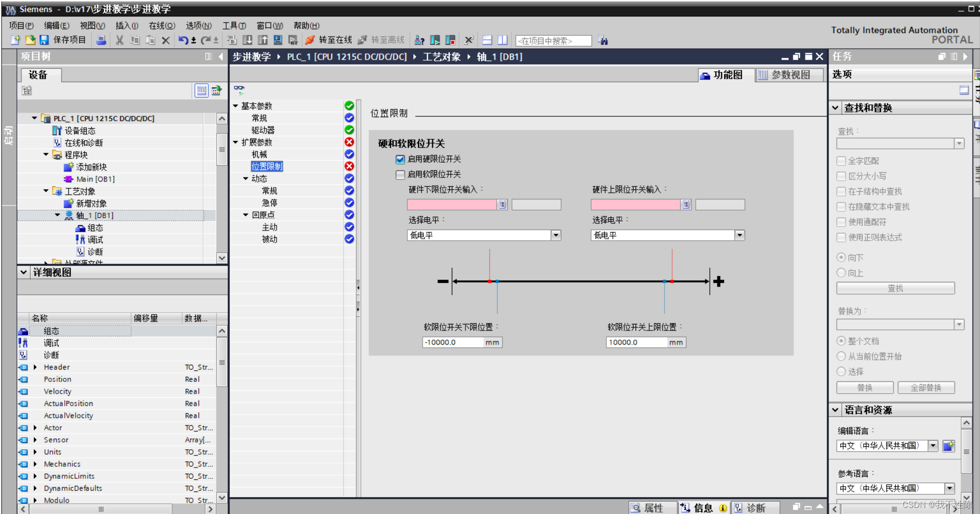Click the cut scissors icon
This screenshot has height=514, width=980.
(x=119, y=40)
